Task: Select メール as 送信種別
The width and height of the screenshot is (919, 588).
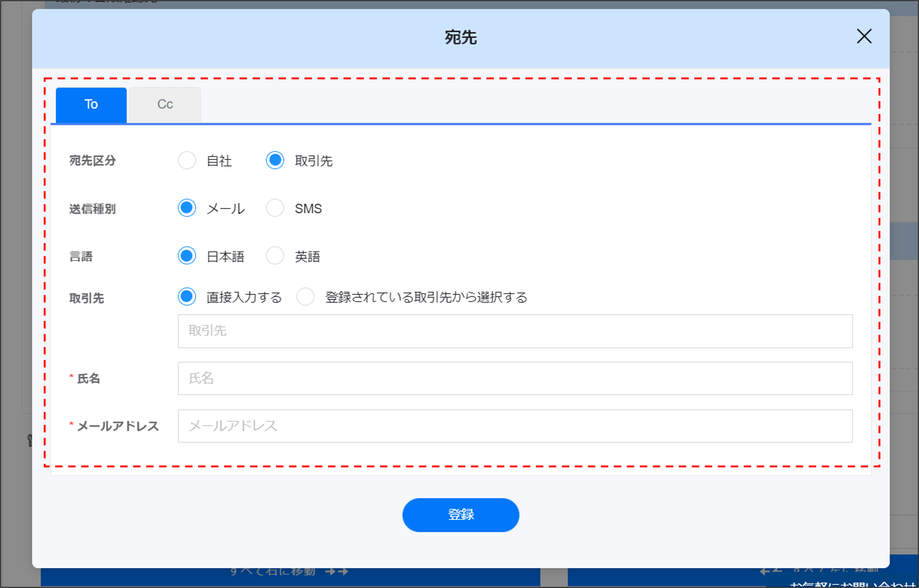Action: pos(187,208)
